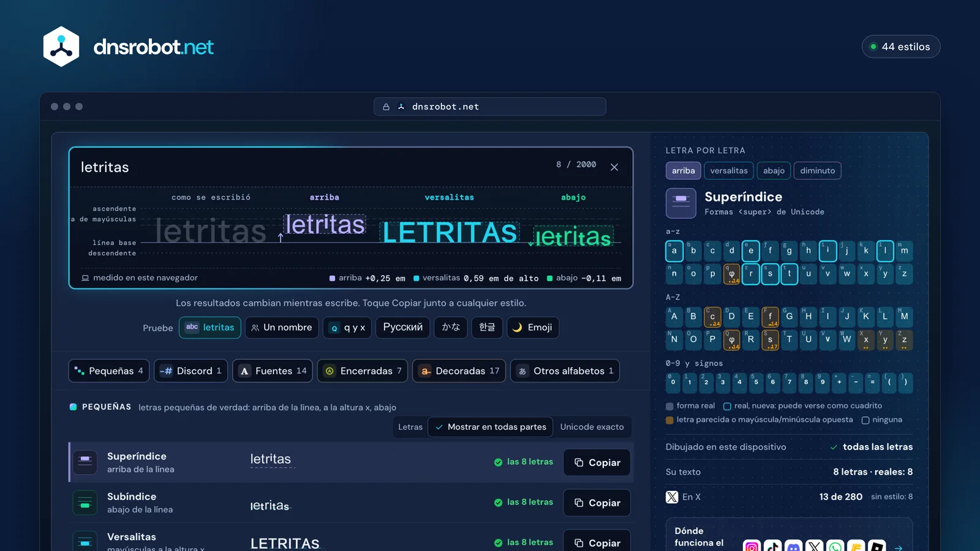
Task: Clear the text input with the X icon
Action: (614, 167)
